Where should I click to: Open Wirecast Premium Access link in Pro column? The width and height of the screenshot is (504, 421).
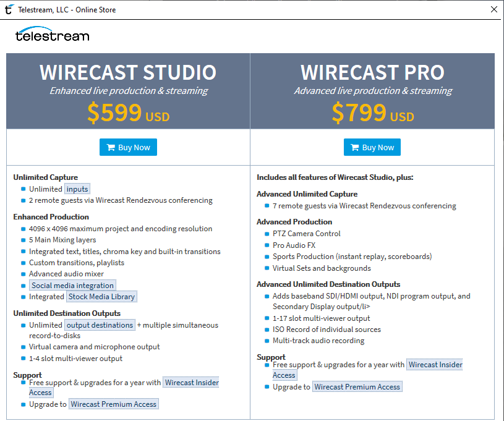(357, 387)
